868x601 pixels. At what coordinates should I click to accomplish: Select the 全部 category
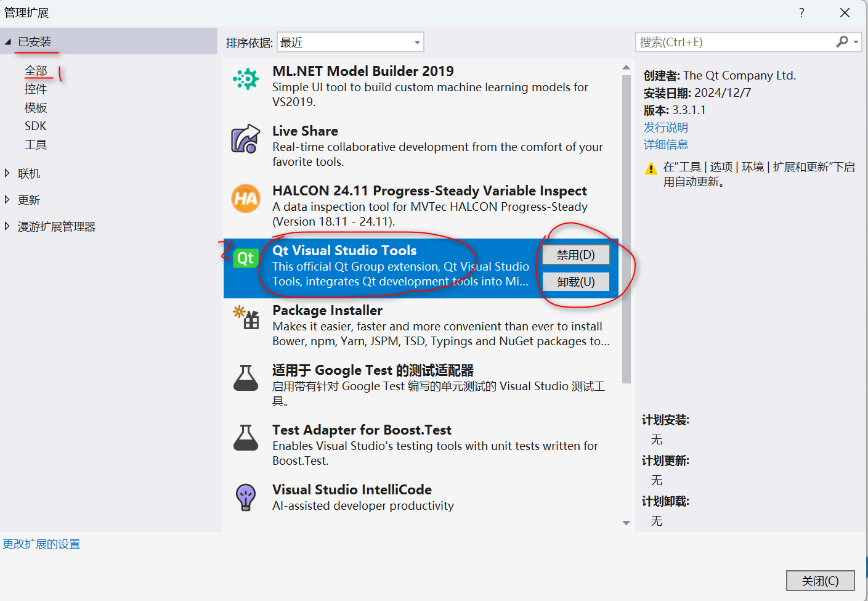point(35,71)
